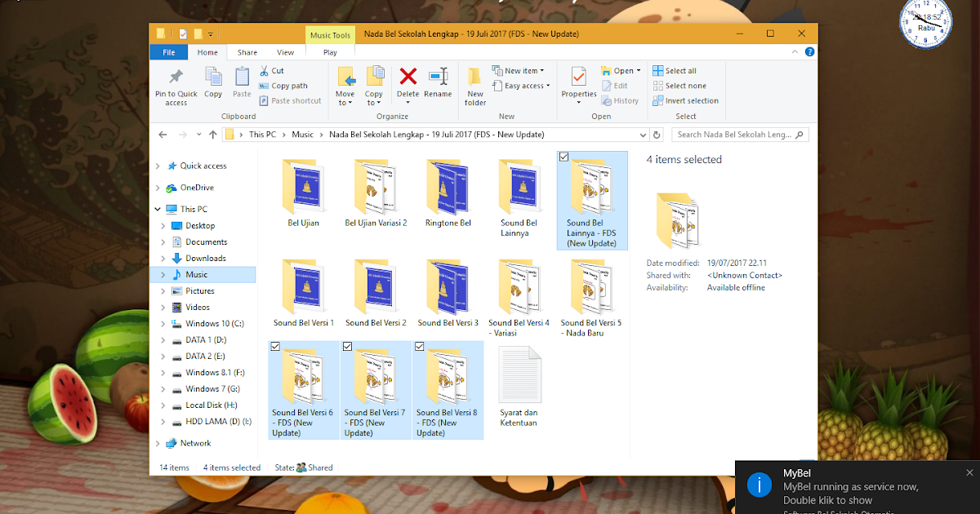Click Edit in the Open group
This screenshot has height=514, width=980.
click(x=615, y=86)
